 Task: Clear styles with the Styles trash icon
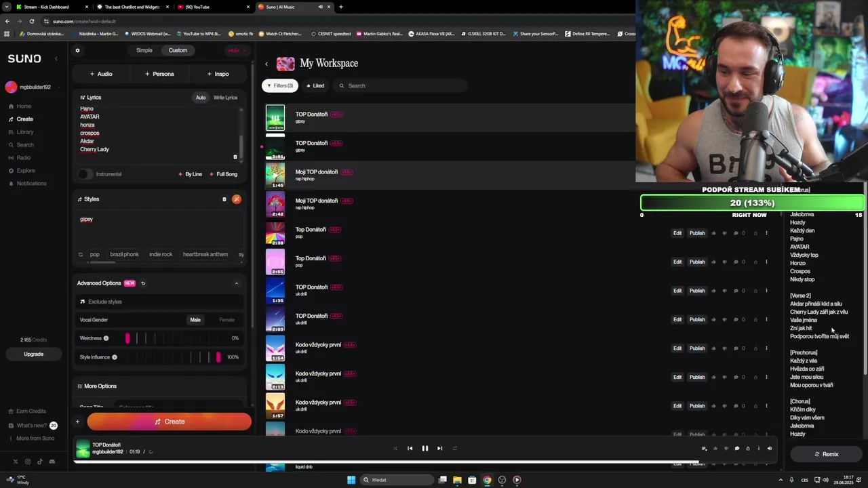point(224,199)
